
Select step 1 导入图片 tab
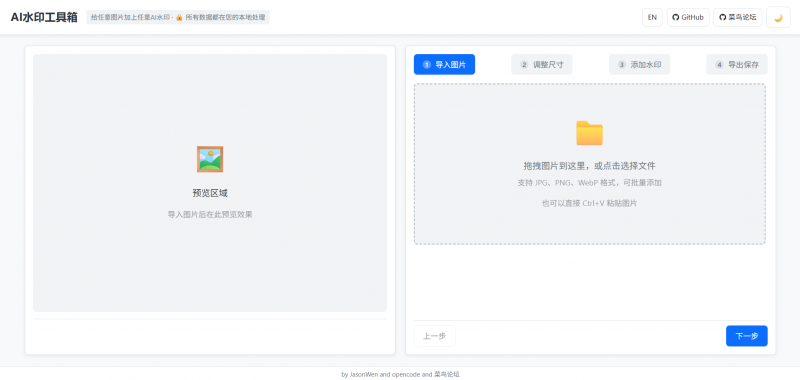point(444,65)
